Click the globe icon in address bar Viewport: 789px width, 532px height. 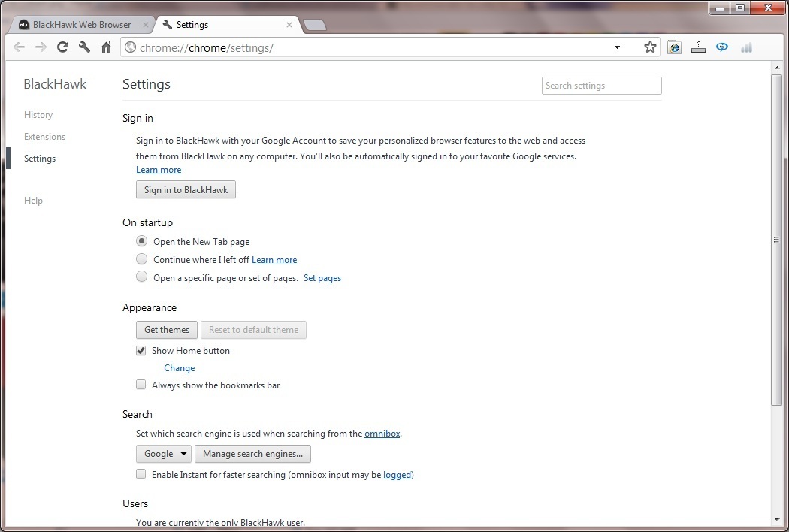coord(130,47)
